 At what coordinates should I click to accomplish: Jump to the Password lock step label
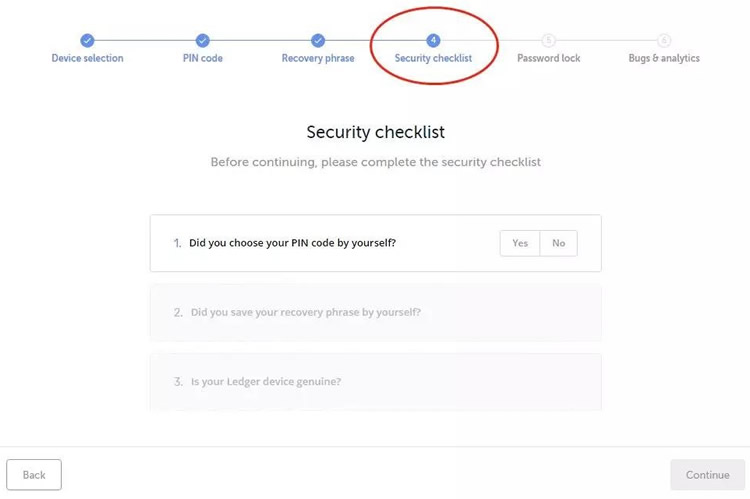pos(549,58)
